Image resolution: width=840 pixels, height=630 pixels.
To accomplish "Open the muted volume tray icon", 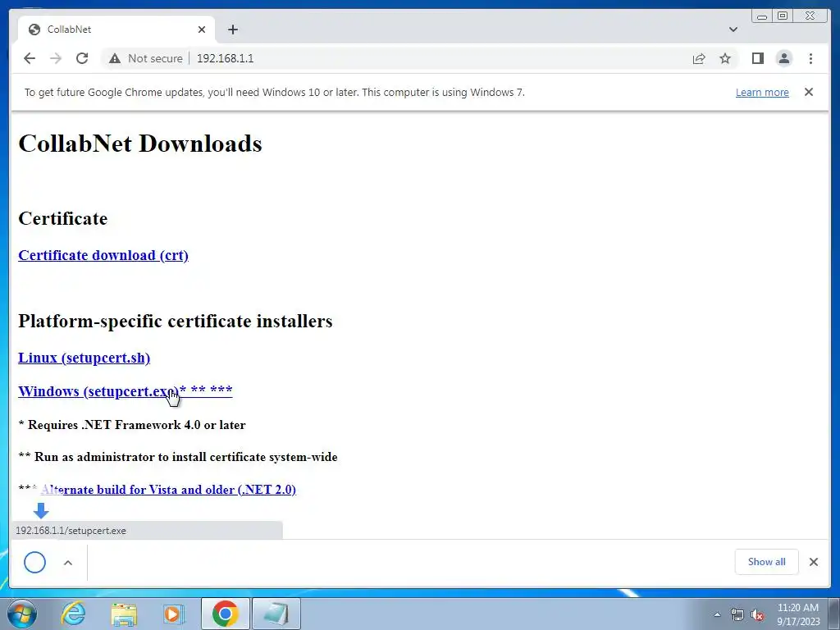I will (757, 615).
